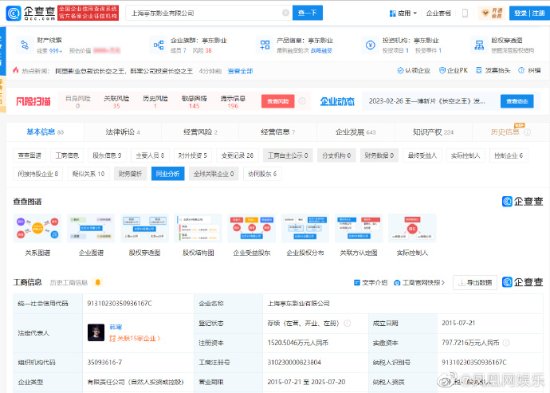550x393 pixels.
Task: Click the 查一下 search button
Action: pos(308,13)
